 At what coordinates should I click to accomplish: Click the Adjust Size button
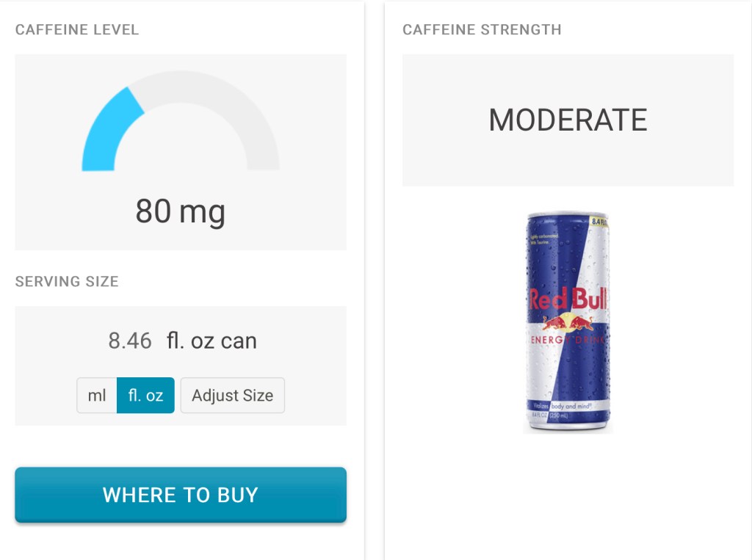(x=232, y=396)
